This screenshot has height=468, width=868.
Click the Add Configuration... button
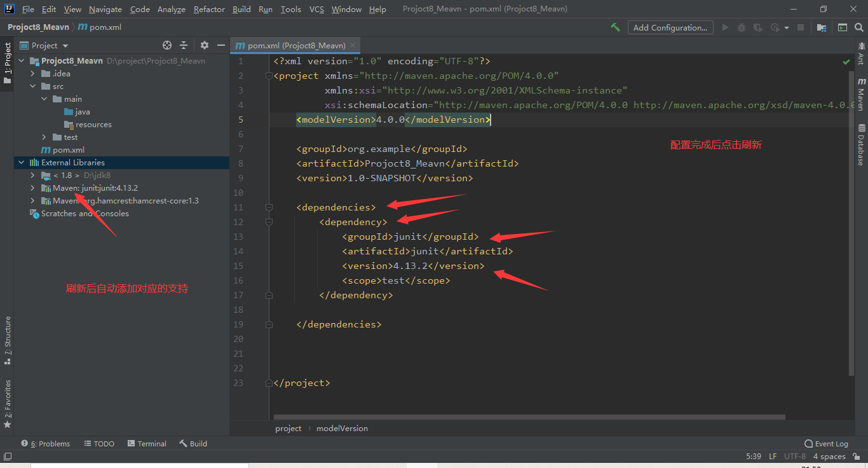click(670, 27)
